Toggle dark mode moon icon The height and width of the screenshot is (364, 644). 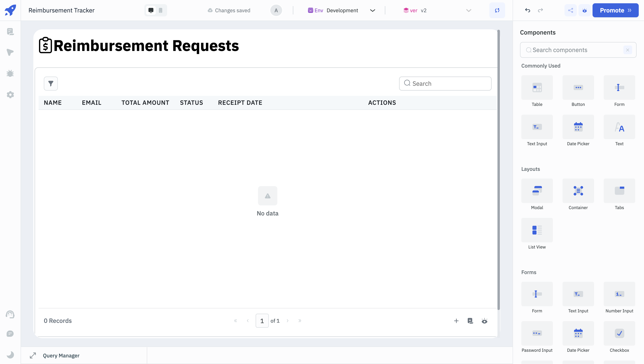click(10, 355)
